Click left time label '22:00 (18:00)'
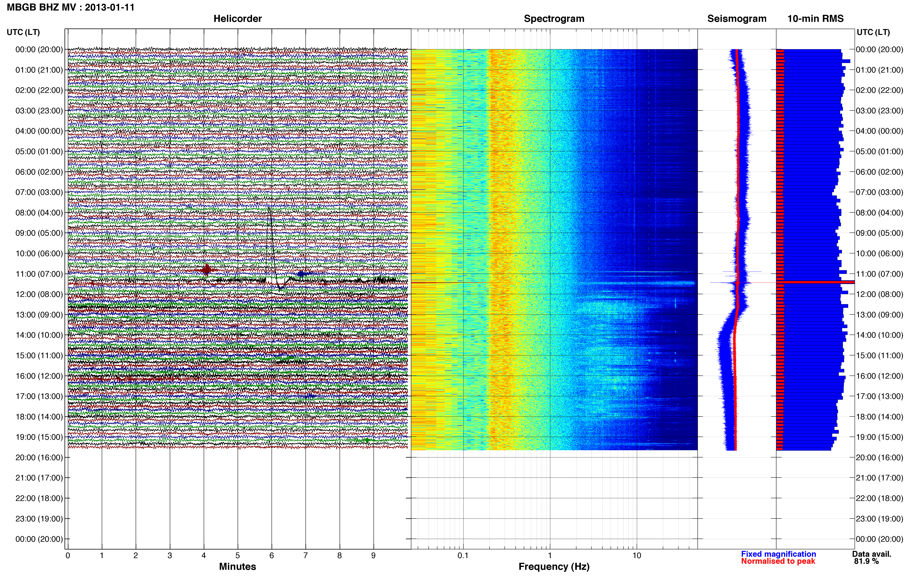Image resolution: width=924 pixels, height=578 pixels. [39, 498]
